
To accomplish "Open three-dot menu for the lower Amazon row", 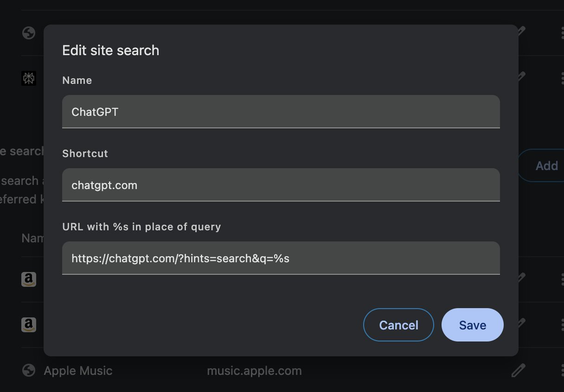I will [562, 324].
